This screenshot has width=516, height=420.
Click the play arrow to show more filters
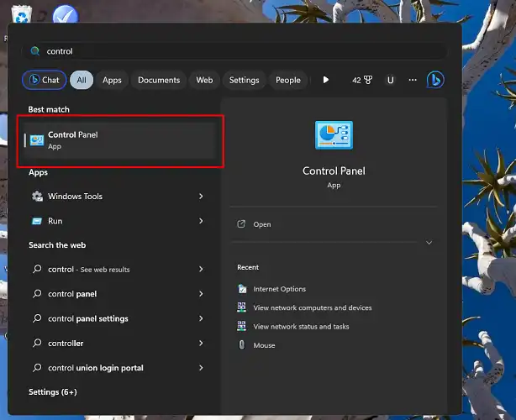click(x=326, y=80)
